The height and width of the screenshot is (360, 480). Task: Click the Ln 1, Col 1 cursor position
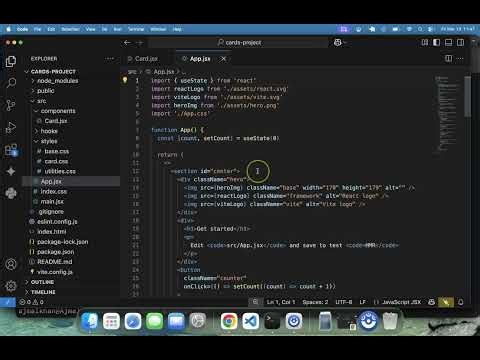tap(281, 302)
